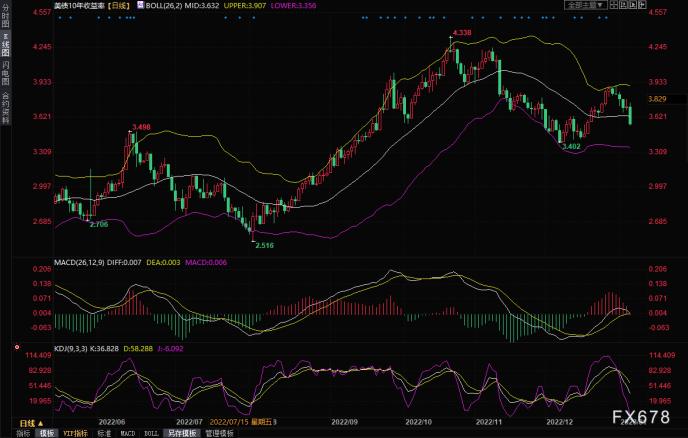
Task: Click the MACD(26,12,9) indicator label
Action: (79, 262)
